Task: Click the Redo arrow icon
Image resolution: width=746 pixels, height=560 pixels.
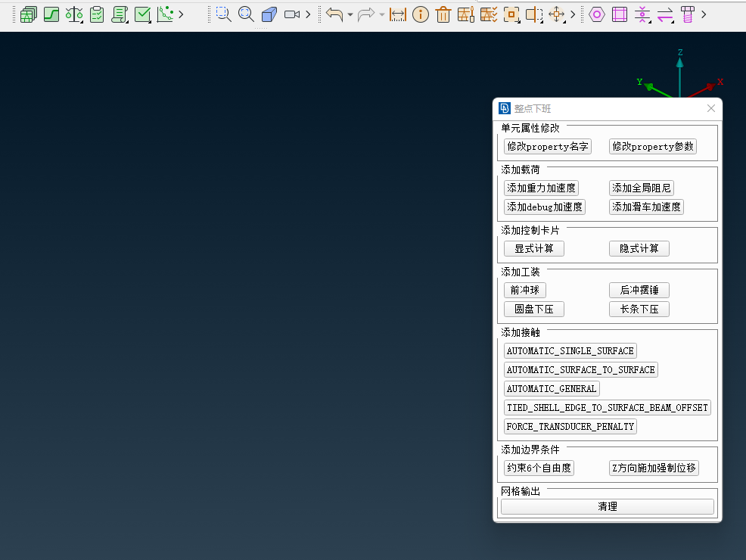Action: [x=366, y=14]
